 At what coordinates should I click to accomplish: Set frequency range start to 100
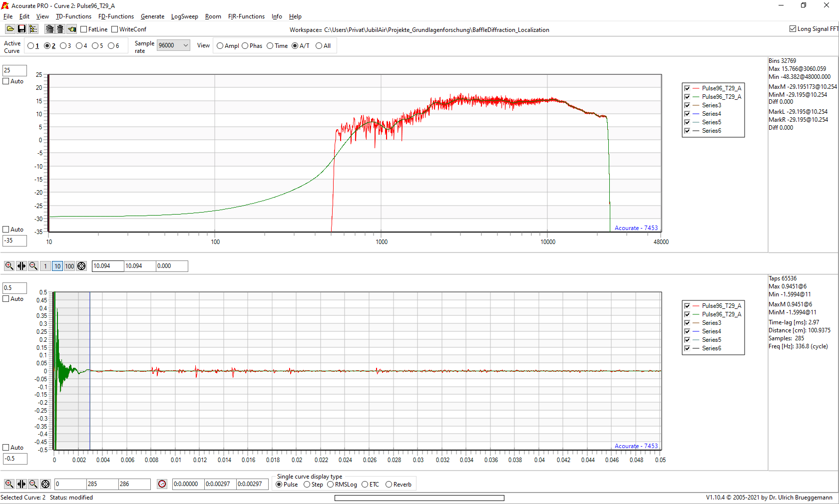pyautogui.click(x=69, y=266)
